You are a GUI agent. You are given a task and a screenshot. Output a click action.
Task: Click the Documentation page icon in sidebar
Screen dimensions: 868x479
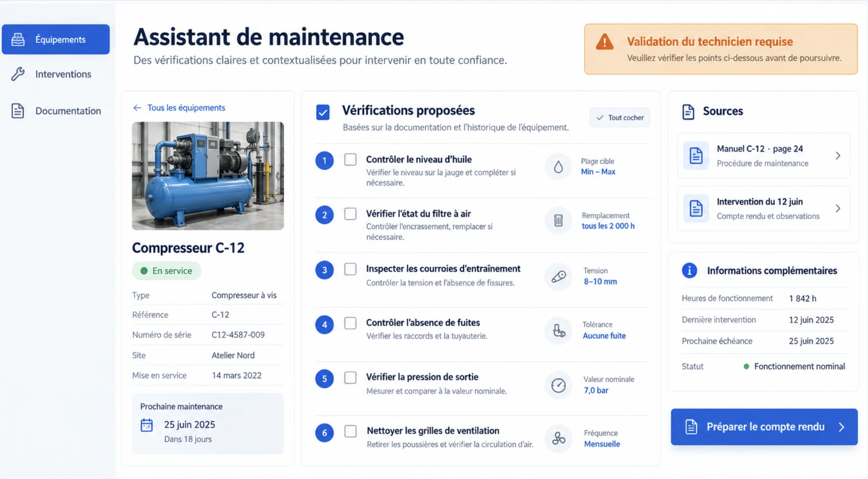(18, 111)
